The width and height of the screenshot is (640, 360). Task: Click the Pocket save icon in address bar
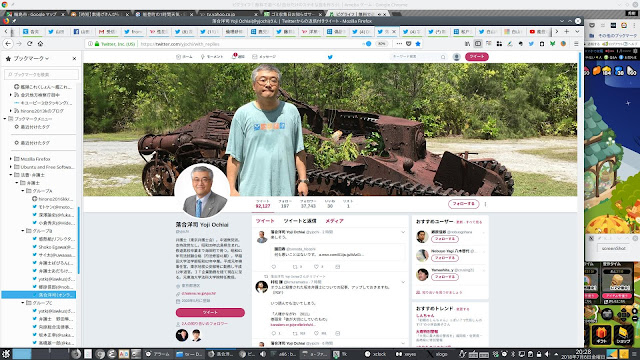pyautogui.click(x=409, y=44)
